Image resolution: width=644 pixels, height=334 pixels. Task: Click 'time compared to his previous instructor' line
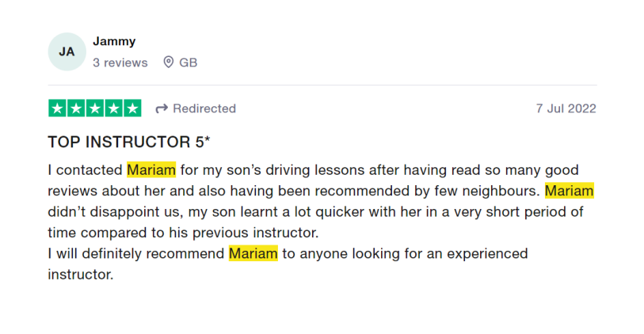(x=183, y=233)
